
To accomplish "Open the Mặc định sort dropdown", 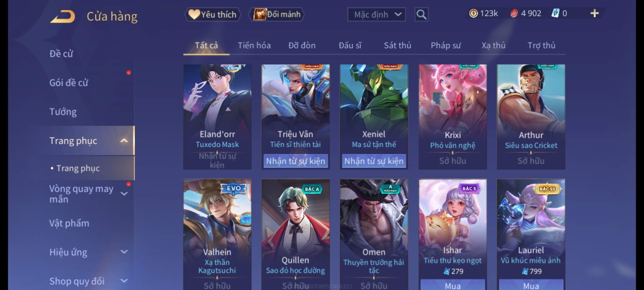I will (x=376, y=15).
